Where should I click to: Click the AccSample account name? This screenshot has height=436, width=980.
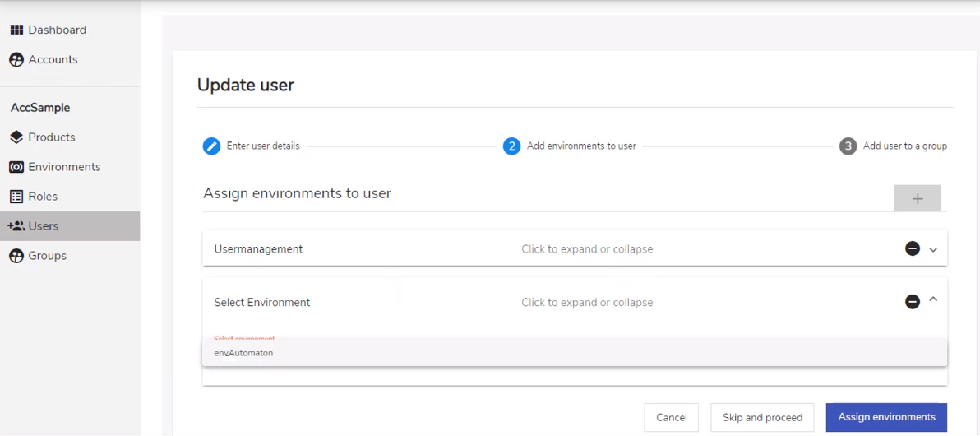(x=40, y=108)
